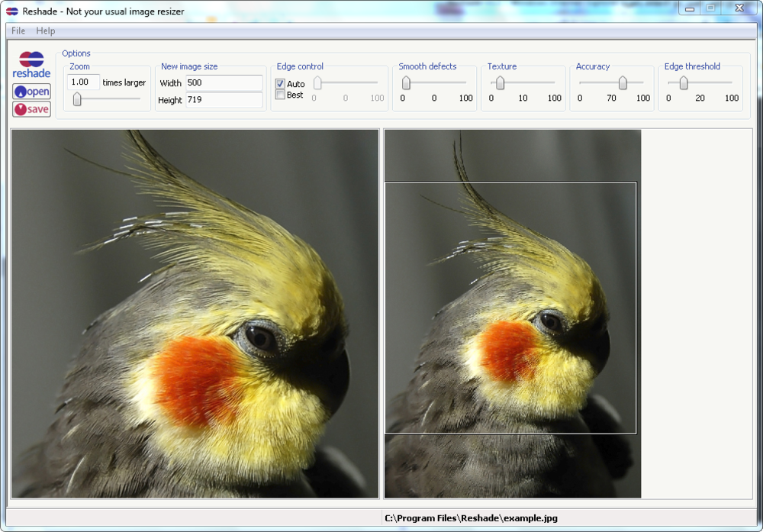Click the Accuracy slider handle
Screen dimensions: 763x532
click(623, 83)
